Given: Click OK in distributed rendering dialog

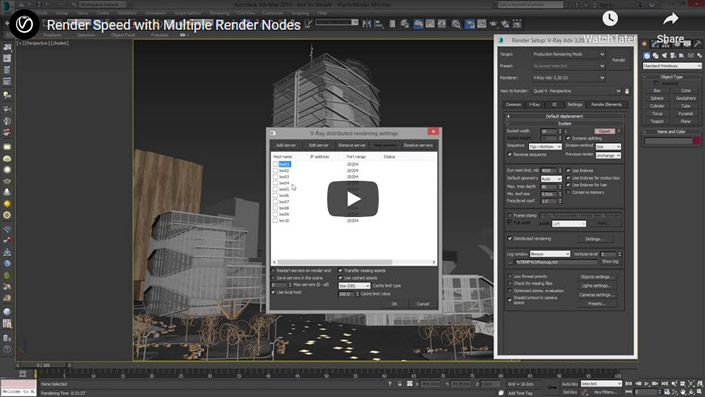Looking at the screenshot, I should pyautogui.click(x=394, y=304).
